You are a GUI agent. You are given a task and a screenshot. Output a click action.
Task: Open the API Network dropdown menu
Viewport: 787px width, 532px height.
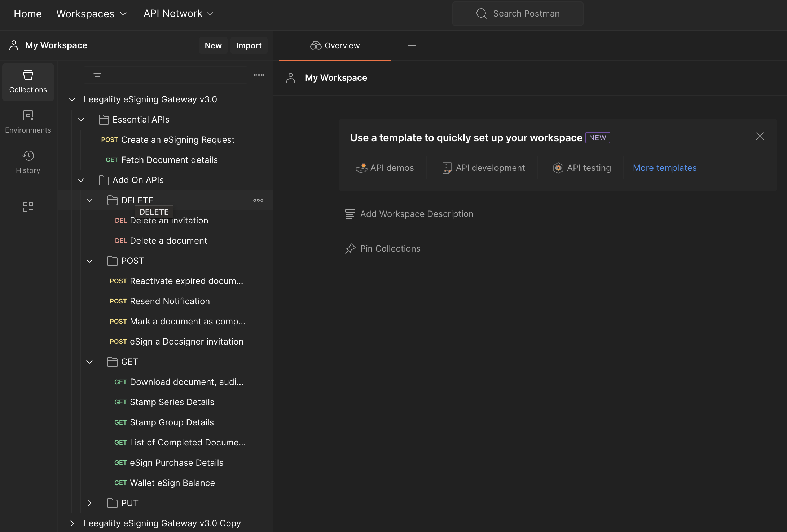(x=179, y=14)
